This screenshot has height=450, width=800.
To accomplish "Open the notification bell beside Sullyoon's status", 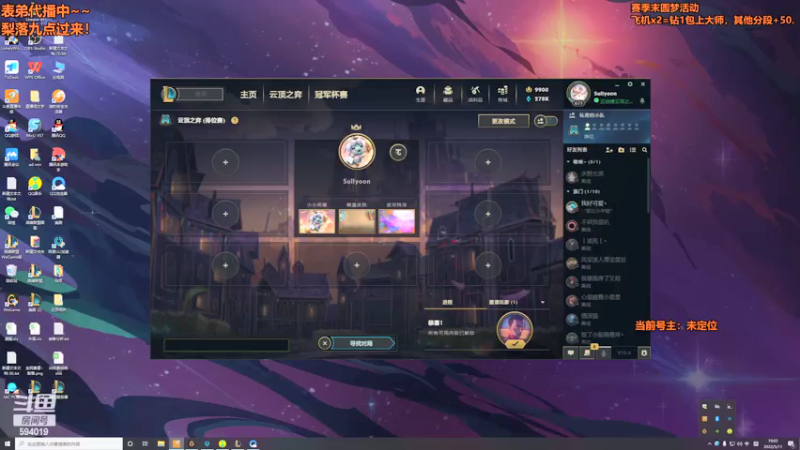I will point(642,101).
